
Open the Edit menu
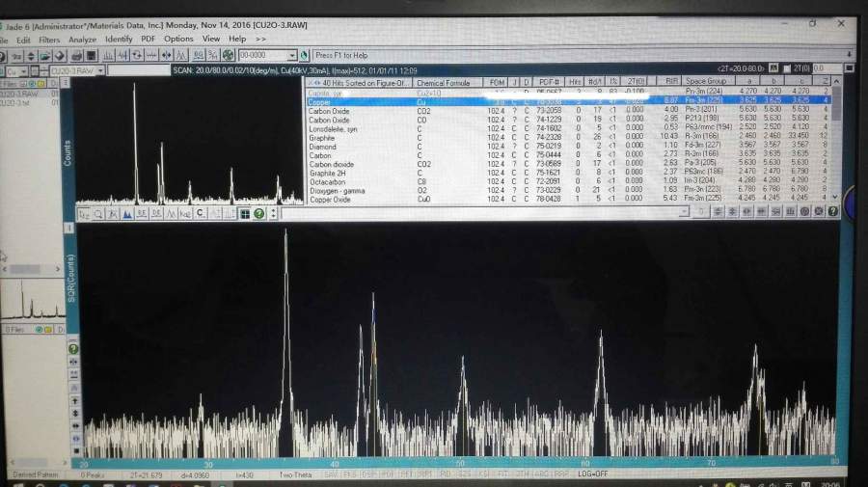pyautogui.click(x=23, y=40)
